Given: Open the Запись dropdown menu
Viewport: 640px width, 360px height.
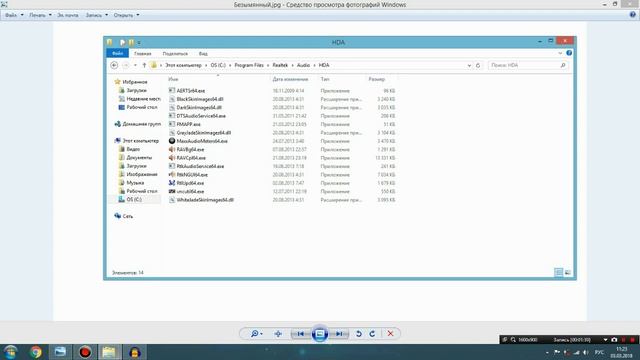Looking at the screenshot, I should tap(97, 15).
